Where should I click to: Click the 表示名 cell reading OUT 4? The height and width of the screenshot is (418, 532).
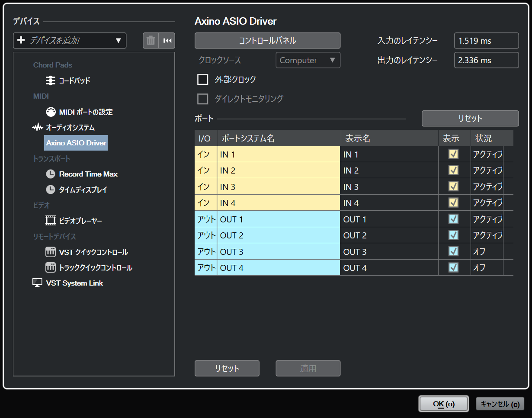click(389, 267)
